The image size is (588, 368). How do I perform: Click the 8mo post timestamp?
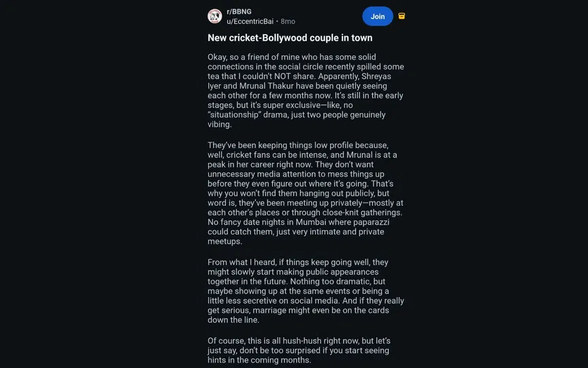[288, 22]
